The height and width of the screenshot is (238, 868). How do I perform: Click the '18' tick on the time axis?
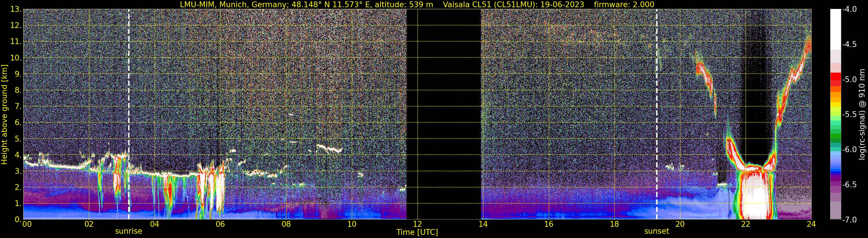pyautogui.click(x=614, y=224)
